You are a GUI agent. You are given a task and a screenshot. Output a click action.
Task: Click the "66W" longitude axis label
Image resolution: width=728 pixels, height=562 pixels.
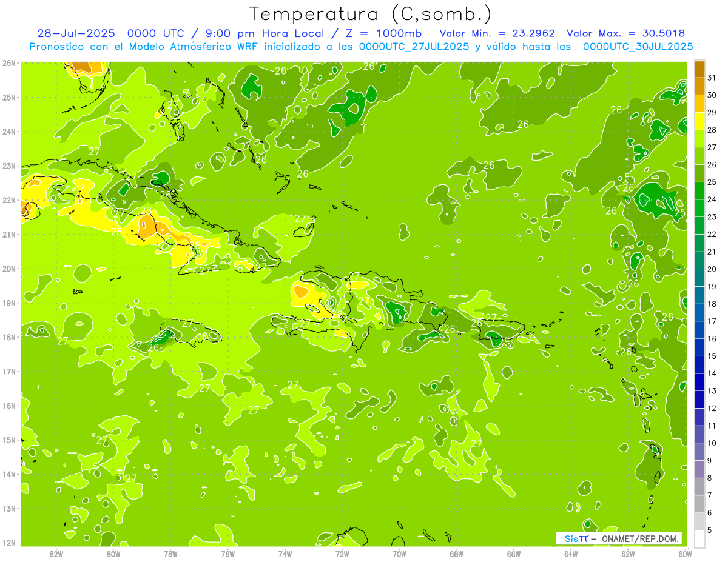[514, 554]
